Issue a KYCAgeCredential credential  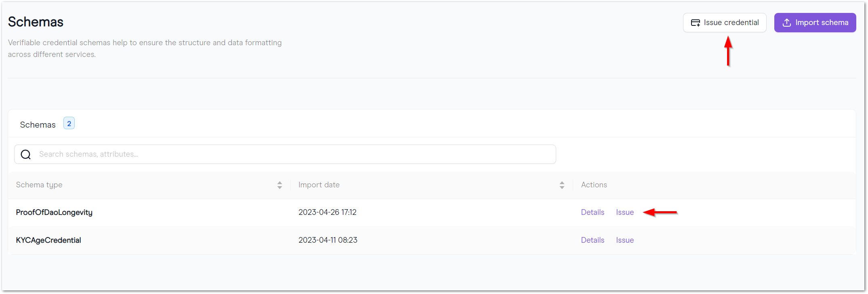pyautogui.click(x=625, y=240)
